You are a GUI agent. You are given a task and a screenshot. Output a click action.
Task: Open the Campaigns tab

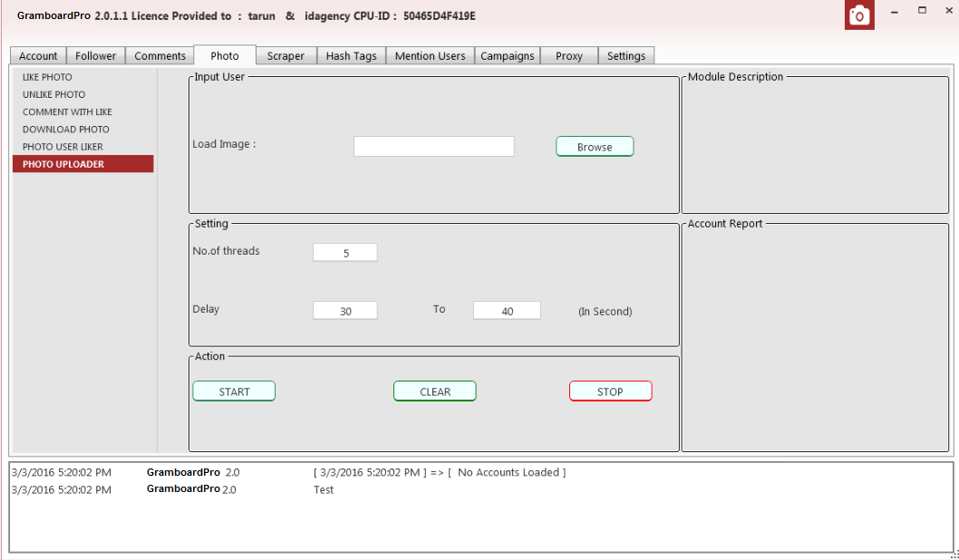pyautogui.click(x=507, y=55)
